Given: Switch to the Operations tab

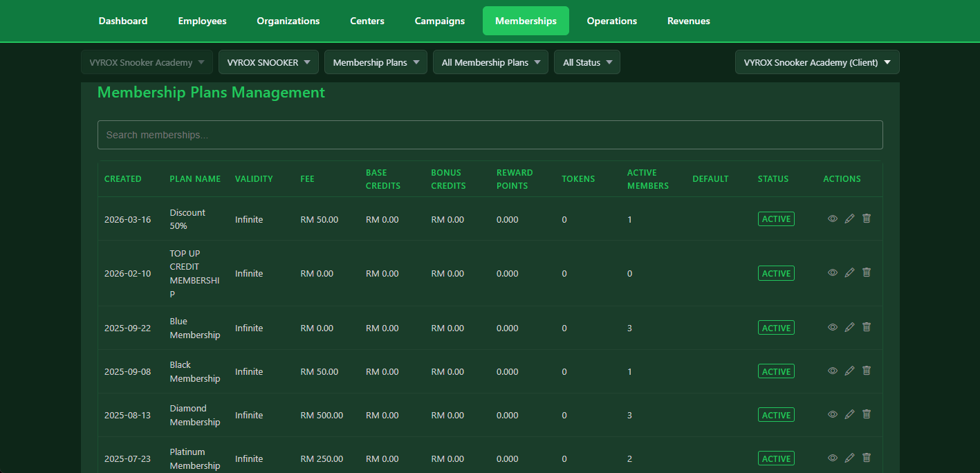Looking at the screenshot, I should coord(611,21).
